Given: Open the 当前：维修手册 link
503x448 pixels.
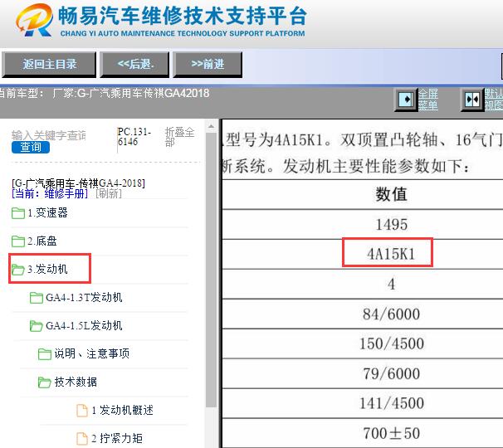Looking at the screenshot, I should [50, 193].
